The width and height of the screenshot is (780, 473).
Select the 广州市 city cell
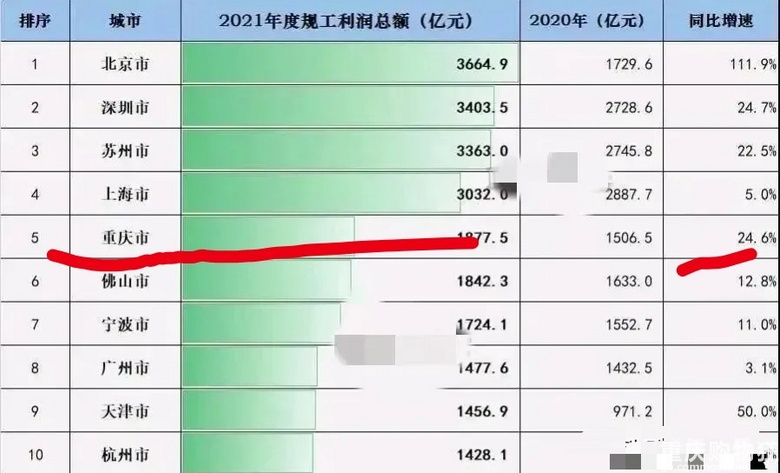click(125, 368)
